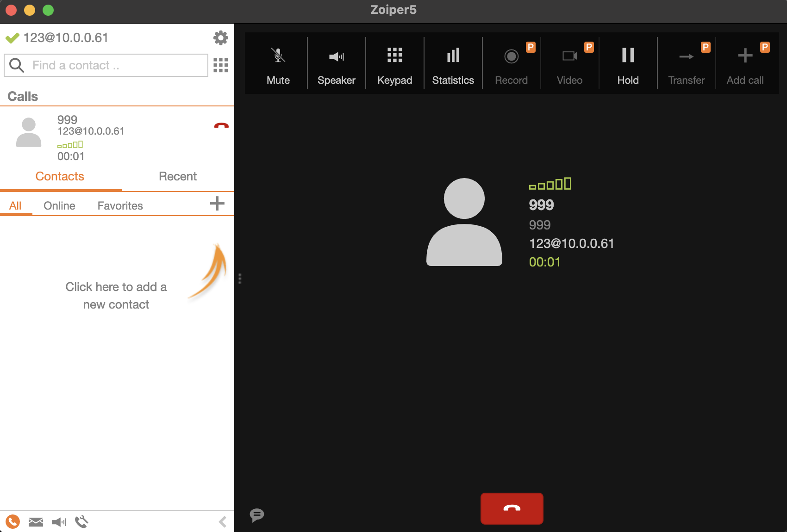
Task: Show Online contacts only
Action: coord(59,206)
